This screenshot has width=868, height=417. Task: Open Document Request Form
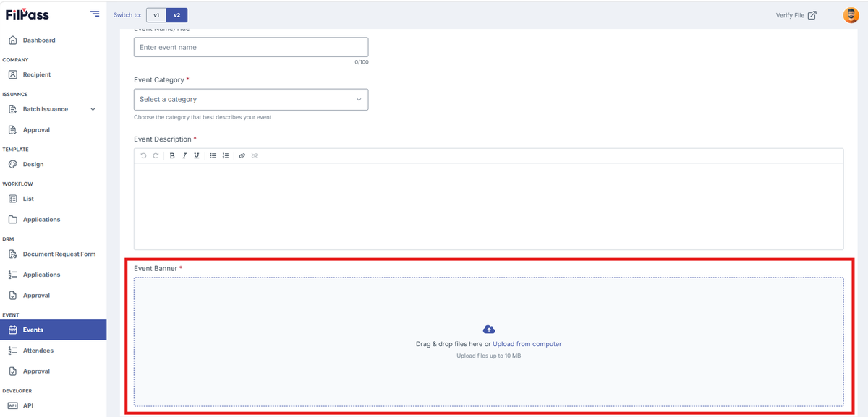[x=59, y=254]
